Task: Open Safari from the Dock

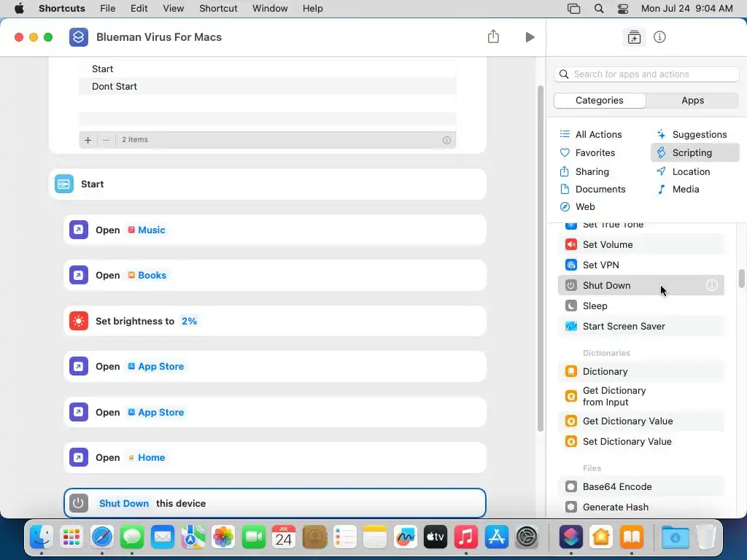Action: [102, 537]
